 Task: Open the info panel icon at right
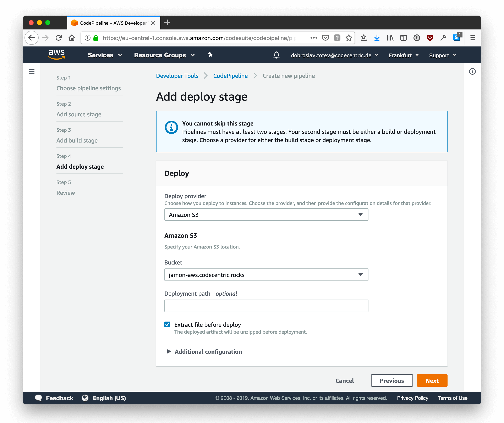472,71
